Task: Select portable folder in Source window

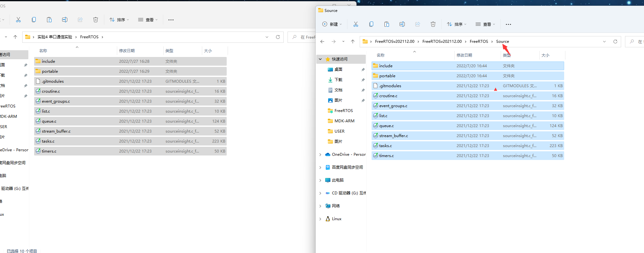Action: pyautogui.click(x=468, y=76)
